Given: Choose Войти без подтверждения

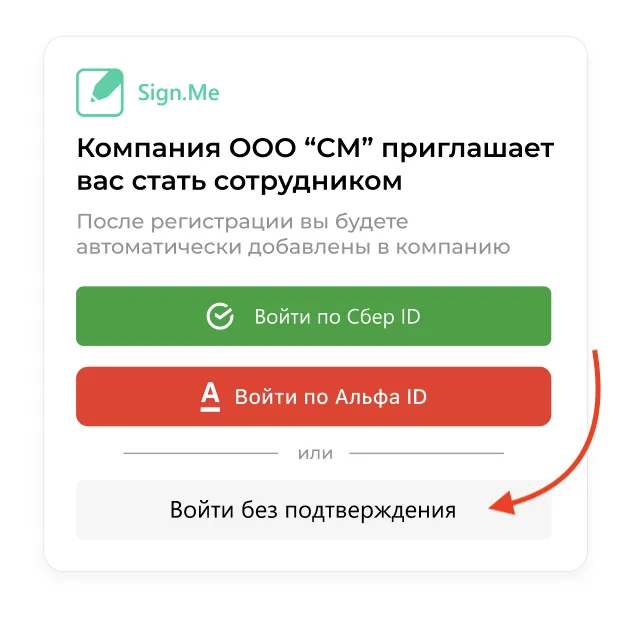Looking at the screenshot, I should tap(314, 510).
